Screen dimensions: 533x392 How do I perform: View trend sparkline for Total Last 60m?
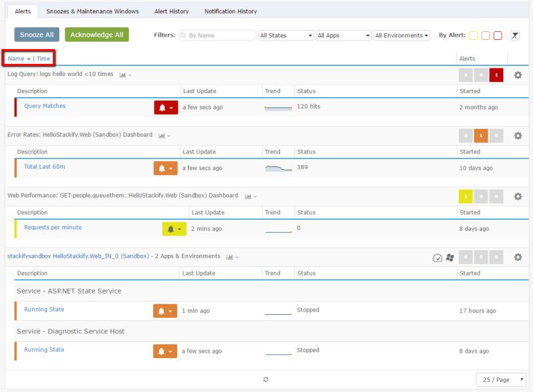[x=278, y=168]
